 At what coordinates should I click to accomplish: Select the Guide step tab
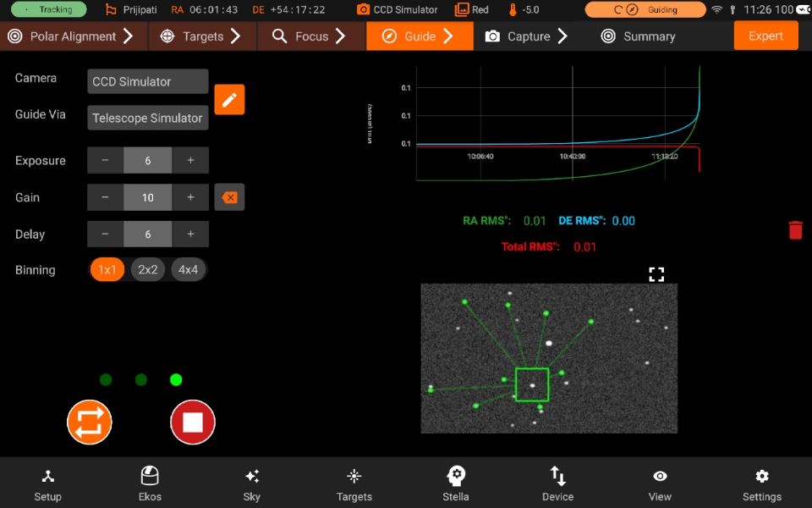tap(420, 36)
